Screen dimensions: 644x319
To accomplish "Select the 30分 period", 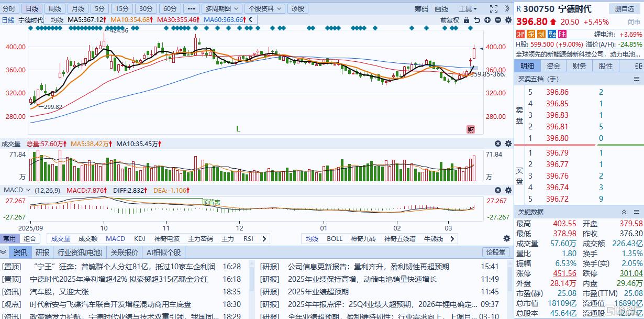I will click(145, 9).
